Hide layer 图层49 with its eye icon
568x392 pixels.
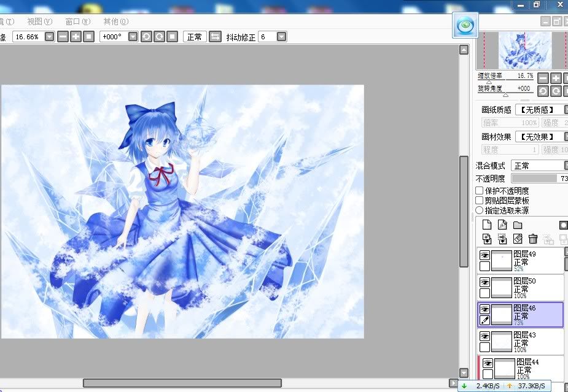(x=484, y=255)
